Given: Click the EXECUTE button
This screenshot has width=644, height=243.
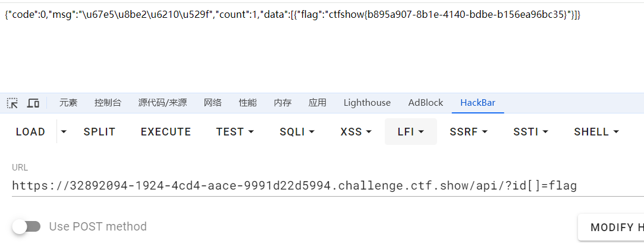Looking at the screenshot, I should [166, 132].
